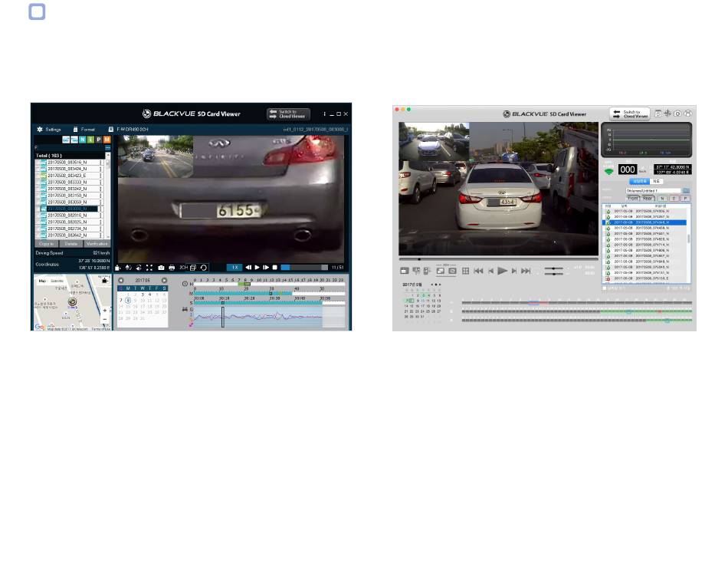Tick the checkbox below the Mac file list

coord(605,288)
